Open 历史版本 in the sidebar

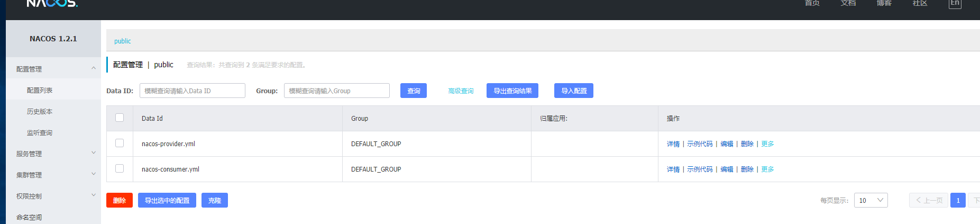coord(40,111)
